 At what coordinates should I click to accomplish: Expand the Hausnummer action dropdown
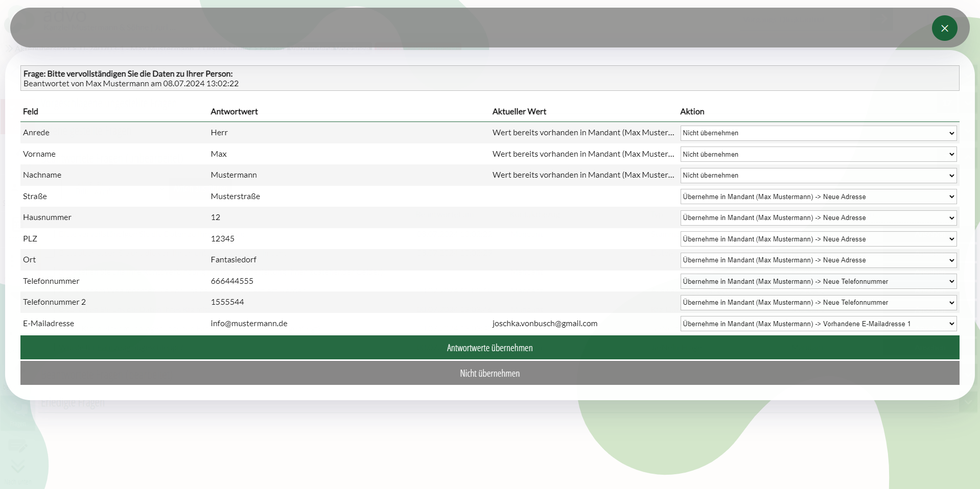(x=818, y=218)
